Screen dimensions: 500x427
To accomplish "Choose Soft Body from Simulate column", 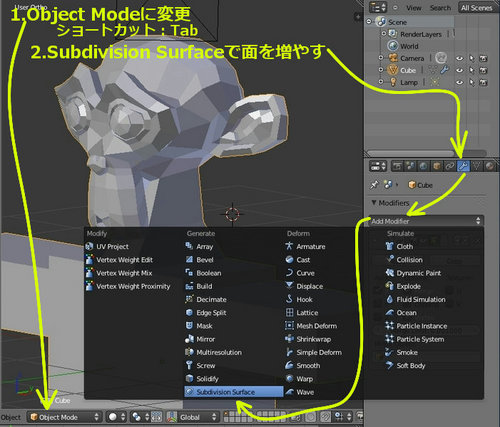I will 411,365.
